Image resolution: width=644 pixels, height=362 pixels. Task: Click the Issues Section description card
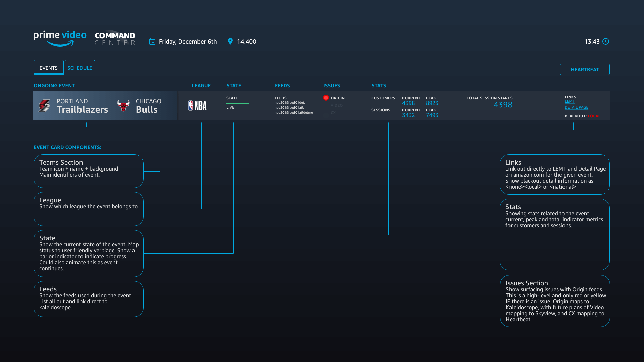point(554,301)
